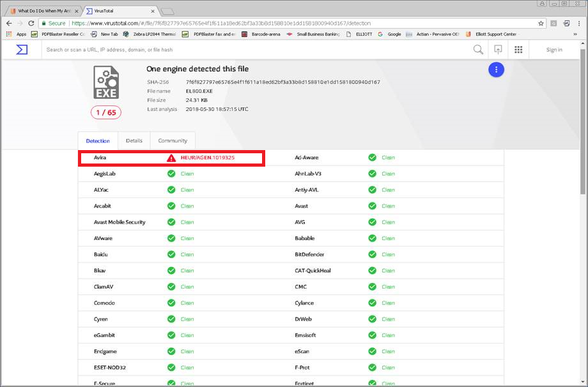The height and width of the screenshot is (387, 588).
Task: Click the Apps shortcut in bookmarks bar
Action: click(17, 34)
